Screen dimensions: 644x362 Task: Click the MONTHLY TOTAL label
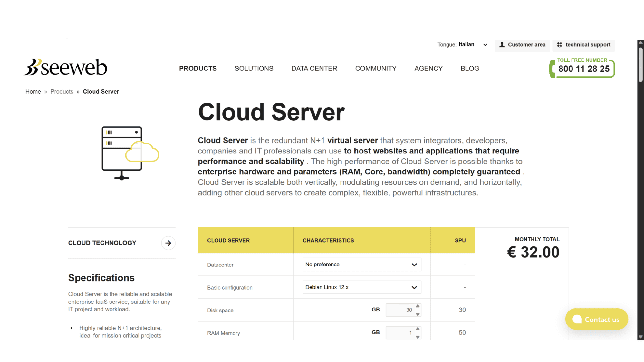[537, 239]
